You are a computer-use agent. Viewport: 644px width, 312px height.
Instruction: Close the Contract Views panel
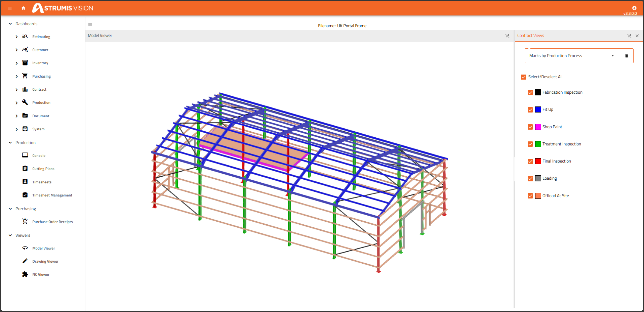pyautogui.click(x=637, y=36)
